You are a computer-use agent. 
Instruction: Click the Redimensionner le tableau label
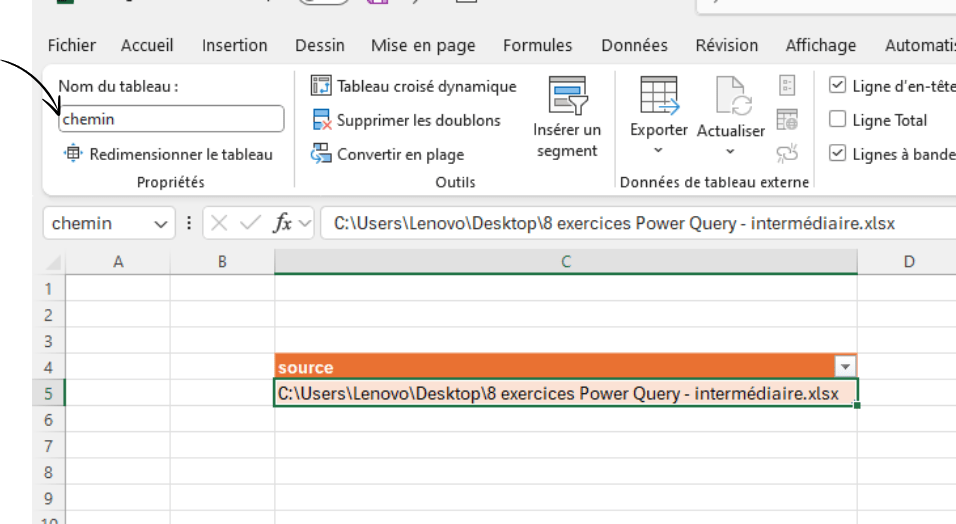point(181,154)
